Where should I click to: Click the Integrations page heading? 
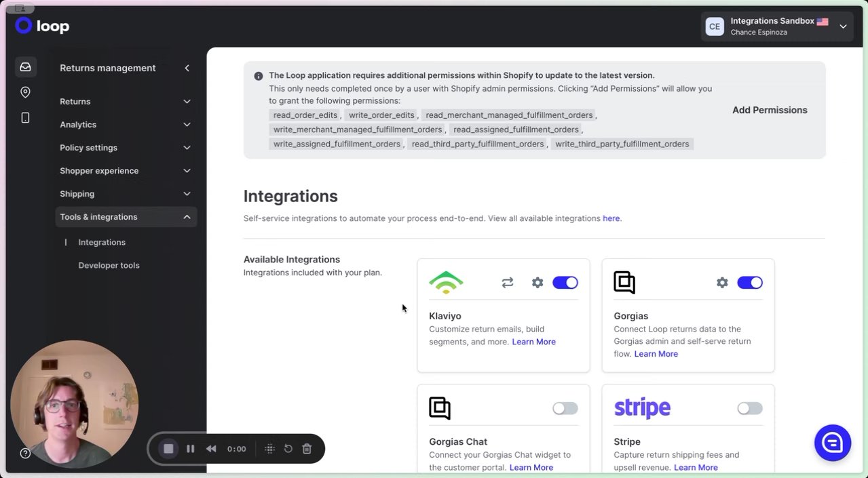[x=290, y=196]
